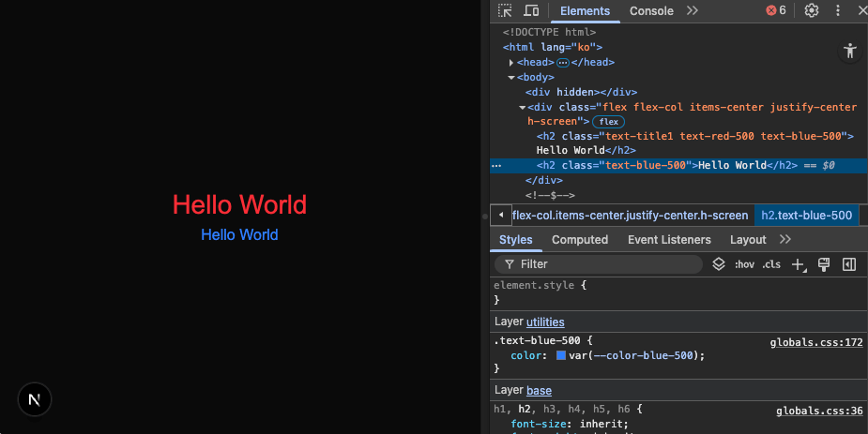Add new style rule plus icon
This screenshot has height=434, width=868.
799,265
